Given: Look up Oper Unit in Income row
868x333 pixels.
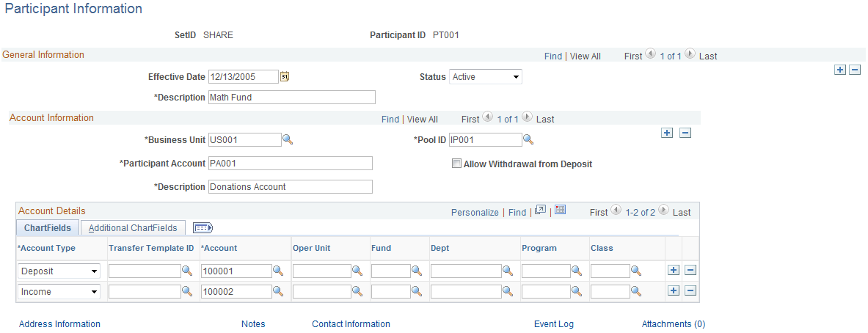Looking at the screenshot, I should point(357,292).
